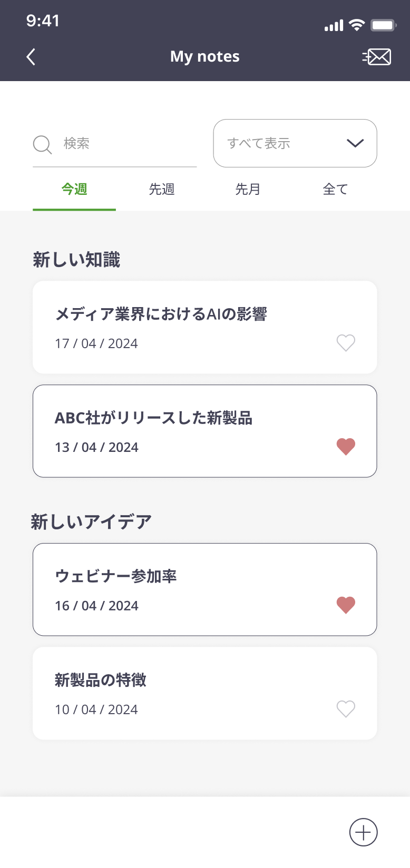Select the 今週 tab
The height and width of the screenshot is (868, 410).
pyautogui.click(x=74, y=189)
